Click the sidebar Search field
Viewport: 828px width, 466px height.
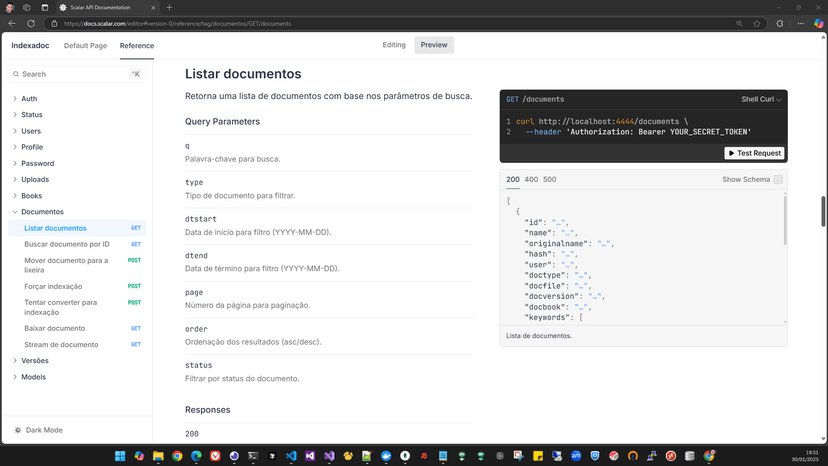(77, 74)
